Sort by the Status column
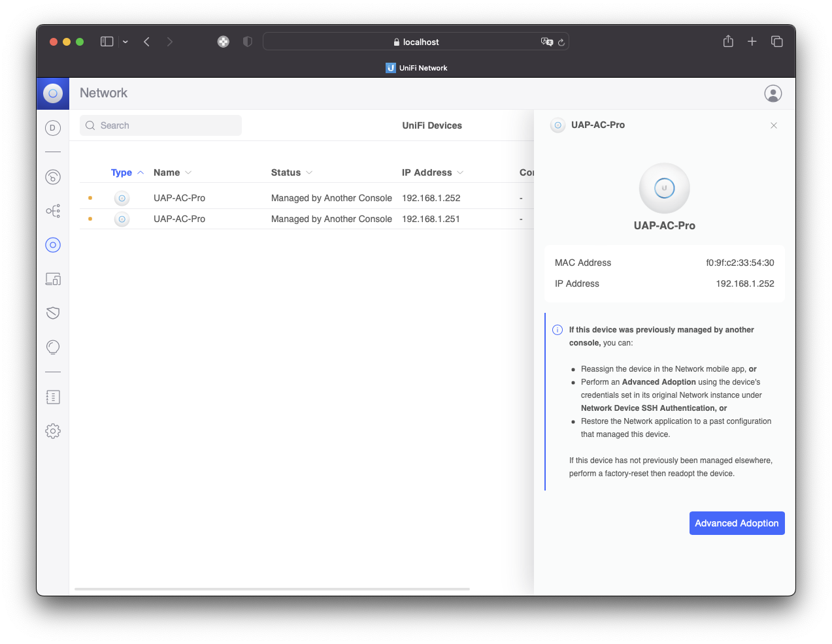832x644 pixels. (292, 172)
